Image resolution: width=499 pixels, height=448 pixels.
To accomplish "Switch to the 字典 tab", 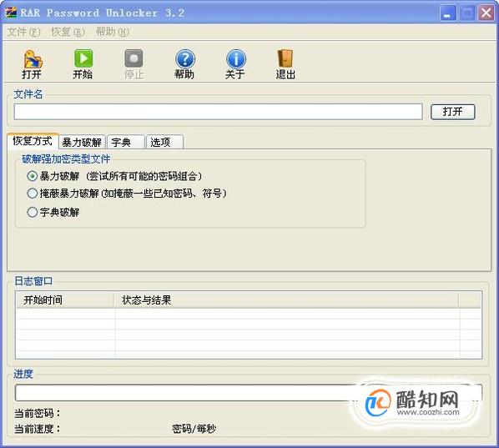I will pos(126,142).
